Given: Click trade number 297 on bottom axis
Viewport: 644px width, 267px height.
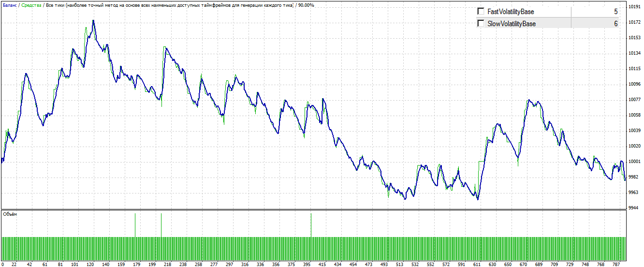Looking at the screenshot, I should (229, 264).
